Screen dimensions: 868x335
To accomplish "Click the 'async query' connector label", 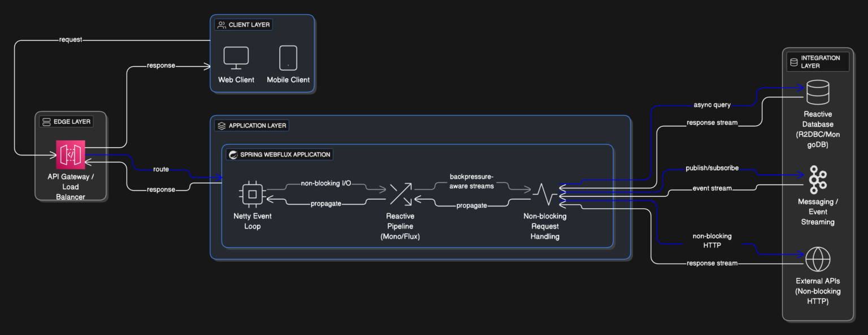I will click(711, 105).
